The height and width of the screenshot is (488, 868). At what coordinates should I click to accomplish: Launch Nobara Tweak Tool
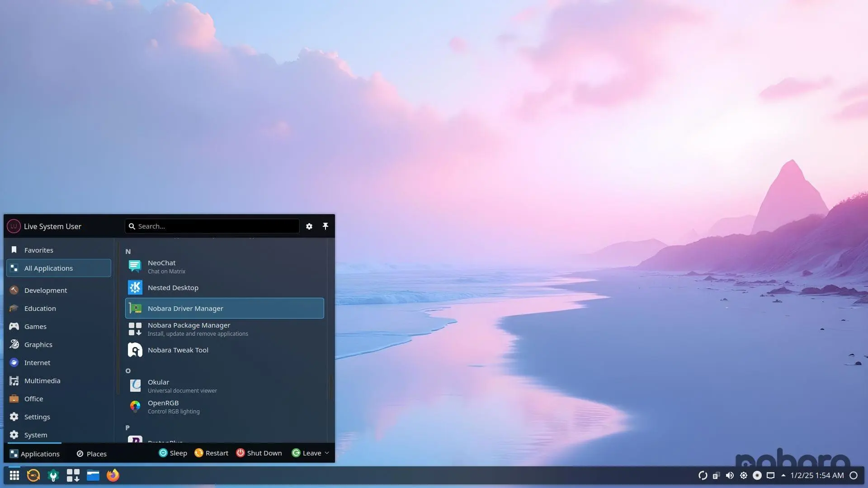click(224, 350)
